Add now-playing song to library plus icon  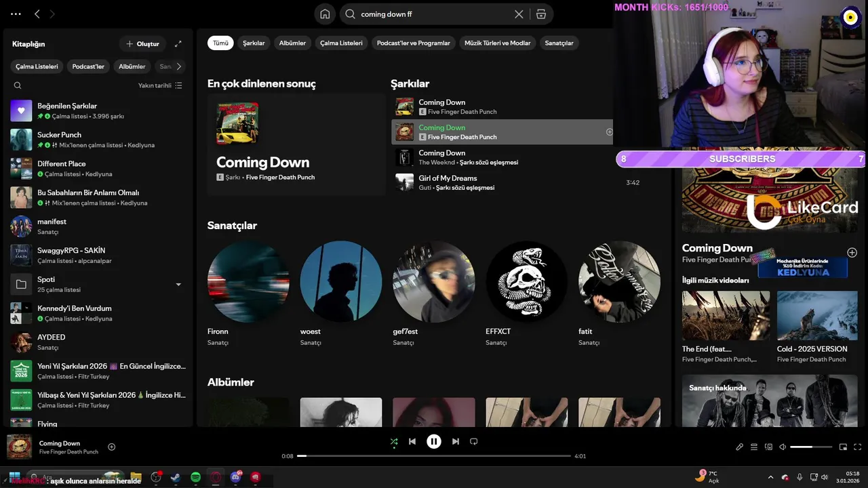click(x=112, y=447)
